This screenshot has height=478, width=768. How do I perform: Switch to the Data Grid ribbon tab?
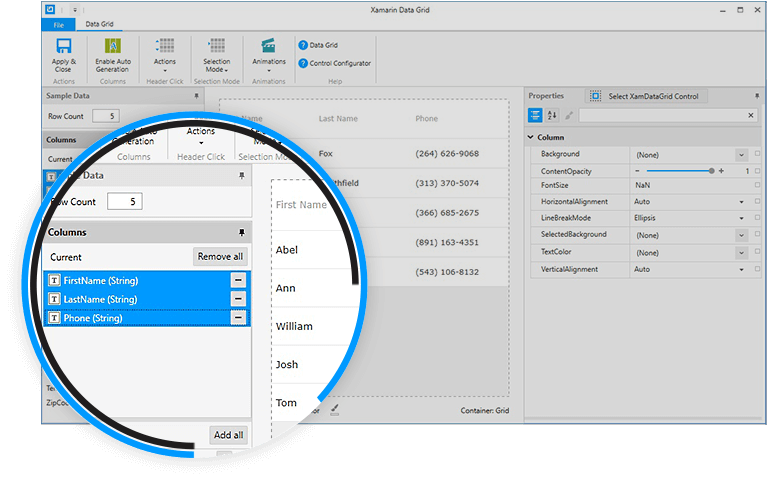pyautogui.click(x=98, y=22)
